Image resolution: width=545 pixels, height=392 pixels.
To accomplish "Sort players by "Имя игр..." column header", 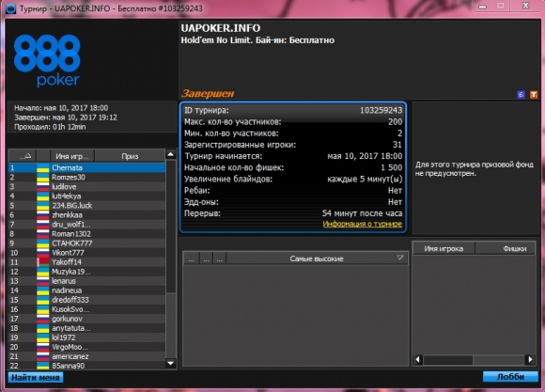I will point(72,156).
